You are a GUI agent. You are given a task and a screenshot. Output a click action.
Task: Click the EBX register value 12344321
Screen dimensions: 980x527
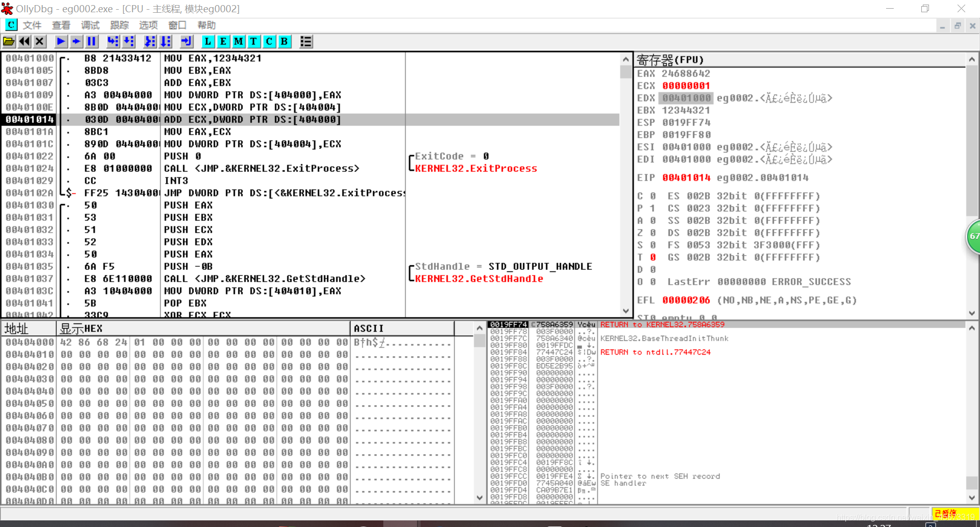coord(686,110)
